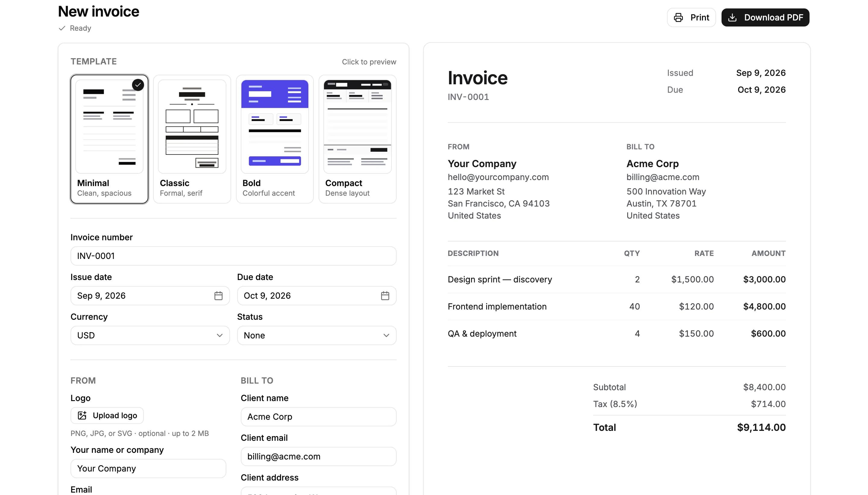Image resolution: width=868 pixels, height=495 pixels.
Task: Open the Status None dropdown
Action: (x=316, y=335)
